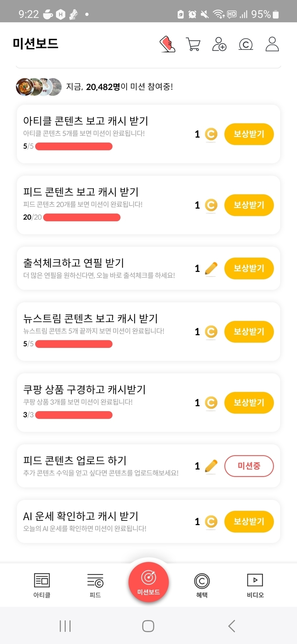Open the shopping cart

tap(193, 44)
